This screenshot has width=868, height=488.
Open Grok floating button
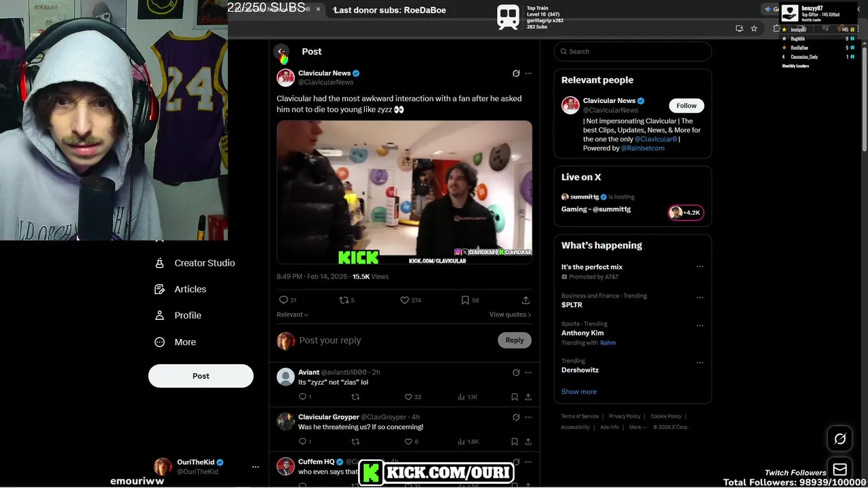840,439
